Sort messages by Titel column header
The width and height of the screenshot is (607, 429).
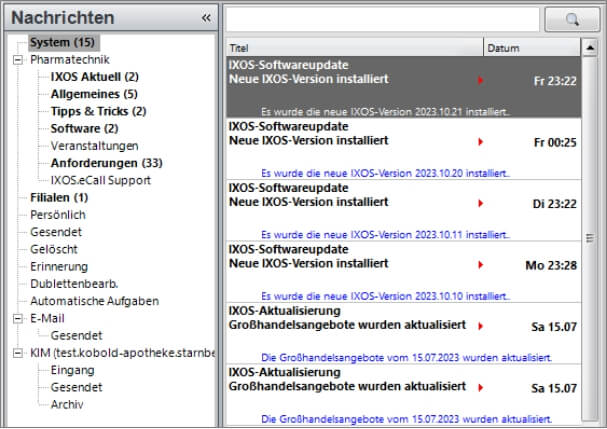(355, 48)
